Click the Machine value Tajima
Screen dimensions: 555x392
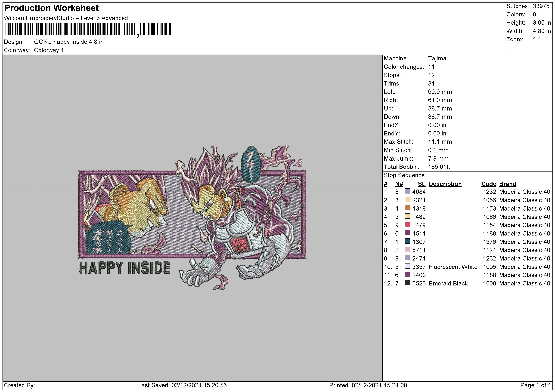point(437,58)
